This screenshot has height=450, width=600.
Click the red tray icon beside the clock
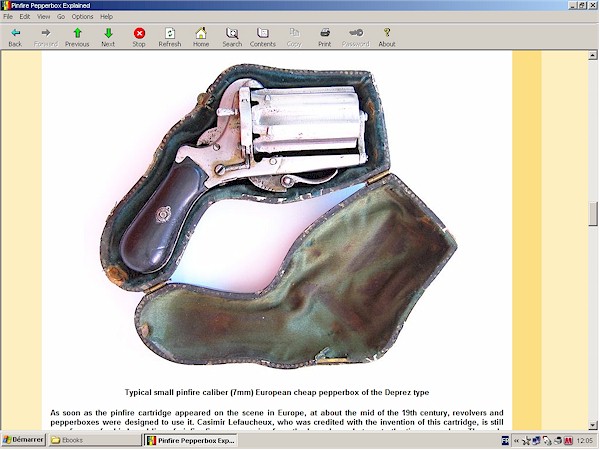568,441
